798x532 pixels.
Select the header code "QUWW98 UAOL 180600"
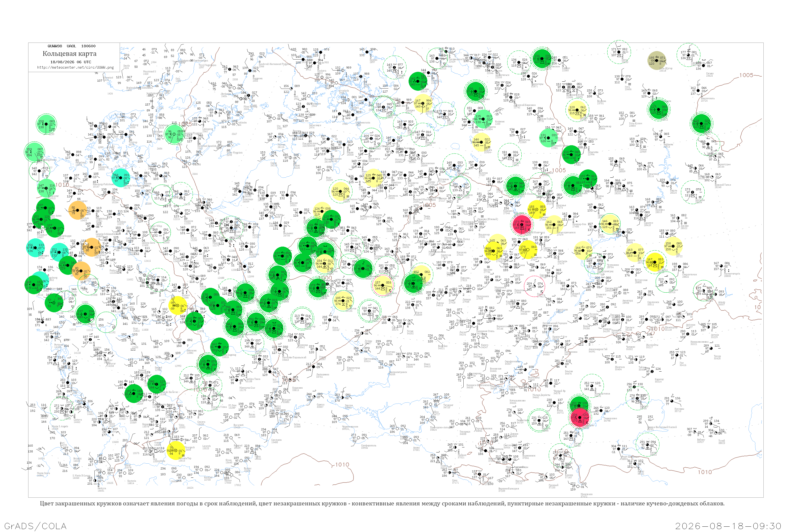[x=71, y=46]
